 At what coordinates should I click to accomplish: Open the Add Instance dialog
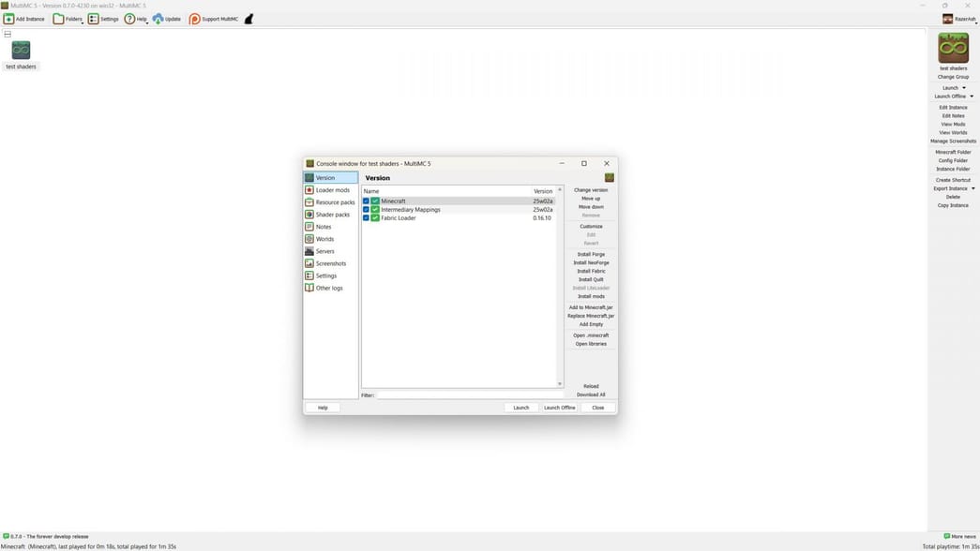coord(23,19)
